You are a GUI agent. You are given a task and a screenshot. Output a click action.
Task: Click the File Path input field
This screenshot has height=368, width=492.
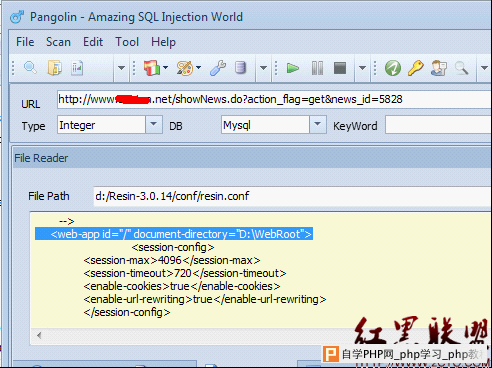tap(292, 196)
